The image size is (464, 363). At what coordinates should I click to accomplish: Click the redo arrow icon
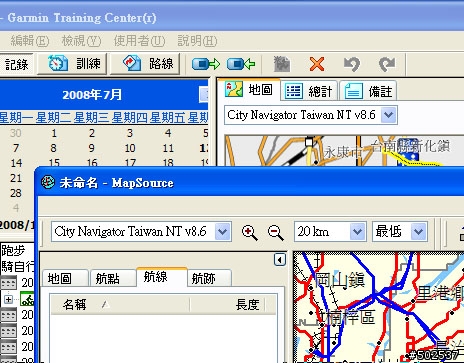(x=387, y=64)
